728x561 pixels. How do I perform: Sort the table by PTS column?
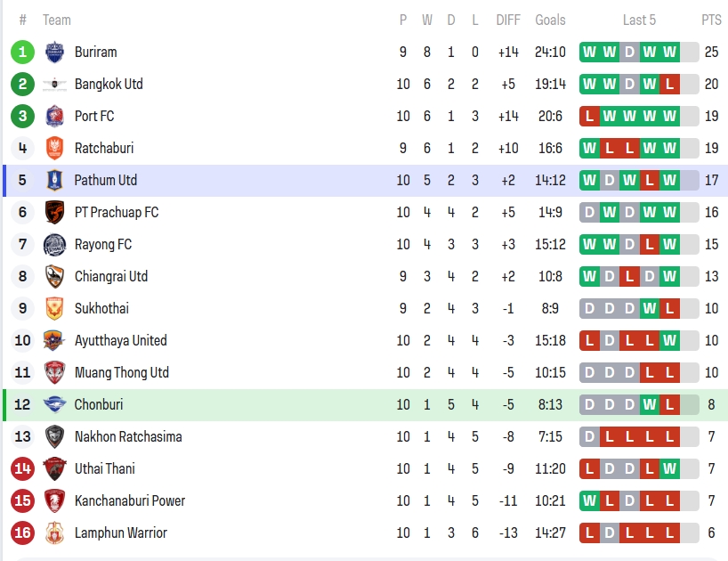coord(711,20)
